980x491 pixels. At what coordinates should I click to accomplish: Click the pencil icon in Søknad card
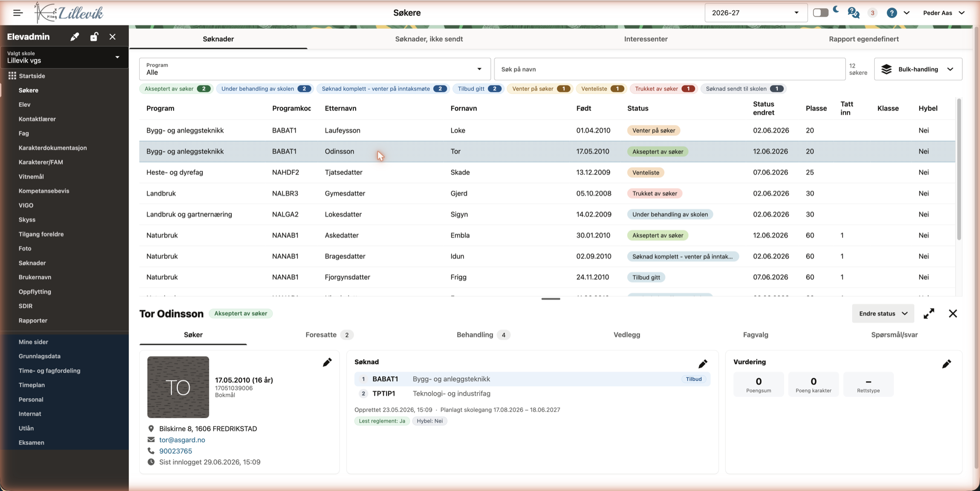tap(703, 364)
